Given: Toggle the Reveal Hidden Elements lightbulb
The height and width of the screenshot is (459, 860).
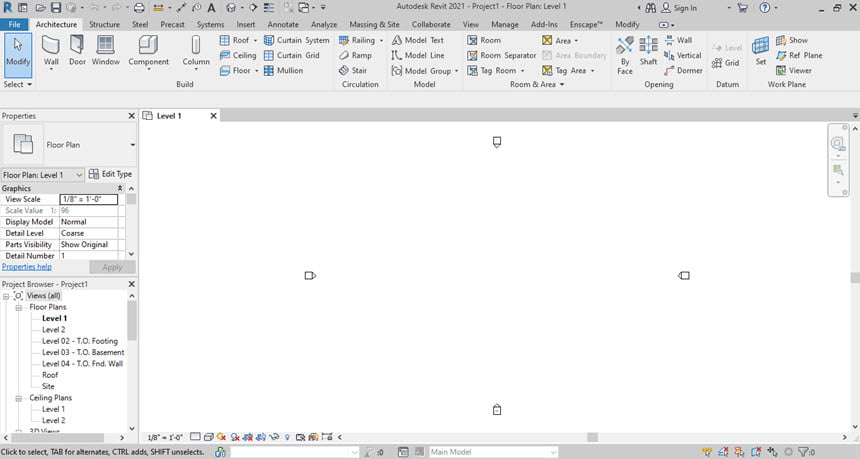Looking at the screenshot, I should point(287,437).
